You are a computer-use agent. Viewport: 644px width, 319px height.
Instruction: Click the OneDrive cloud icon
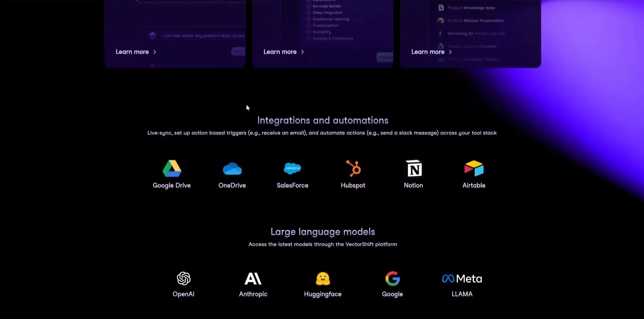tap(232, 169)
